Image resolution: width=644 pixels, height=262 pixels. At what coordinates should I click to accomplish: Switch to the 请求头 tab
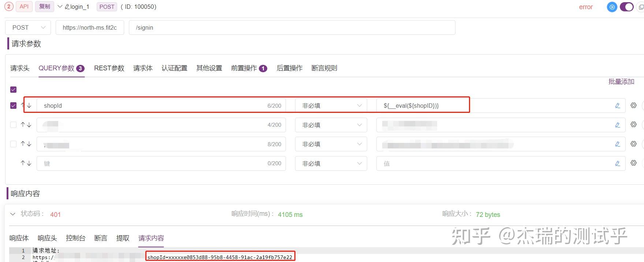point(20,68)
